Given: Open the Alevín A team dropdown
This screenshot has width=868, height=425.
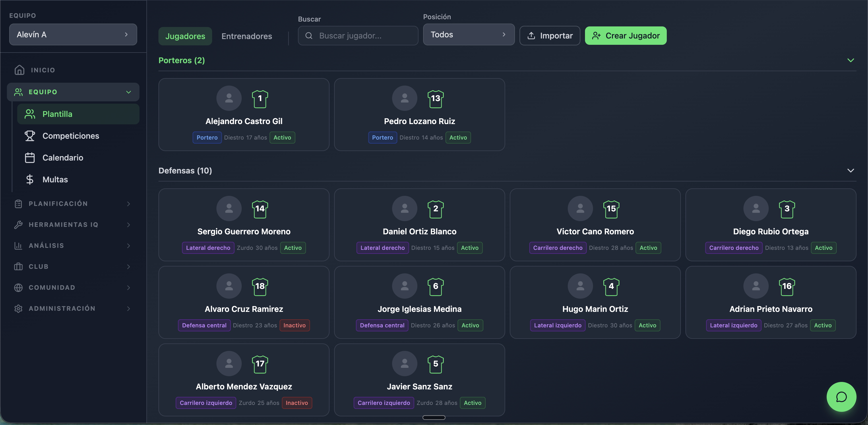Looking at the screenshot, I should coord(73,34).
